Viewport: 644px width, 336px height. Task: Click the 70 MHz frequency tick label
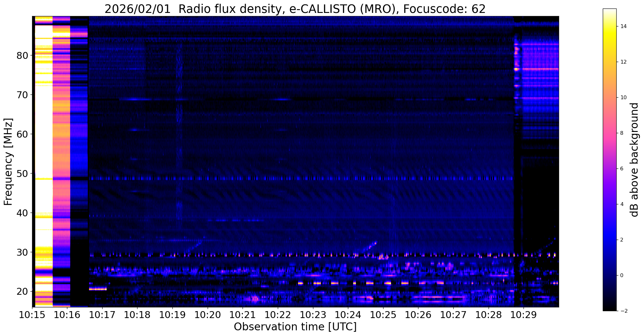tap(22, 95)
